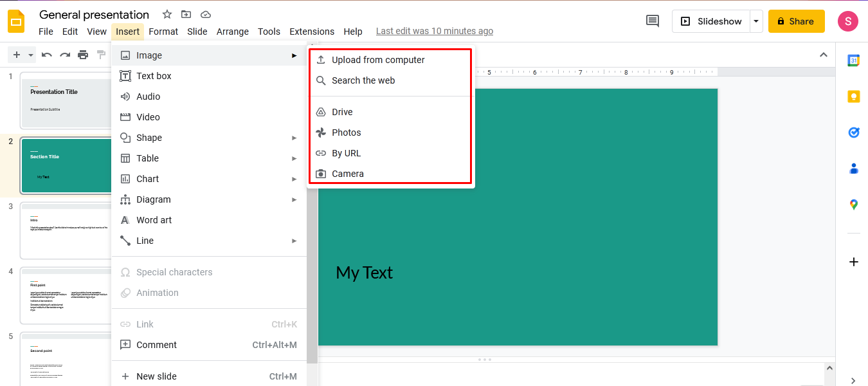Redo the last action
This screenshot has height=386, width=868.
coord(64,55)
